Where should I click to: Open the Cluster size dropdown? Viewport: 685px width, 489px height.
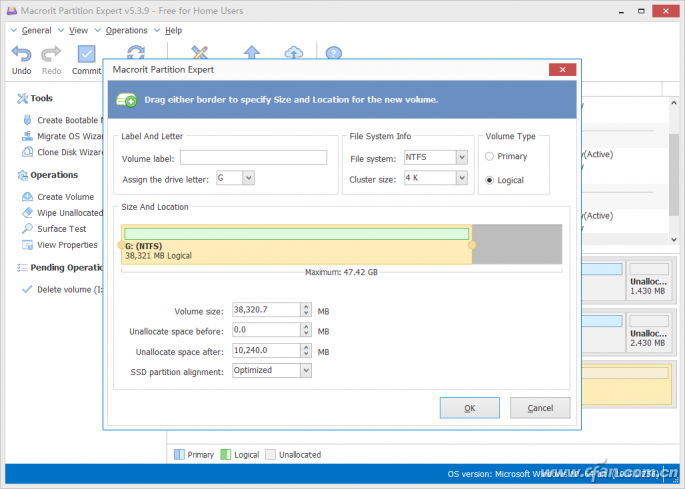click(462, 177)
